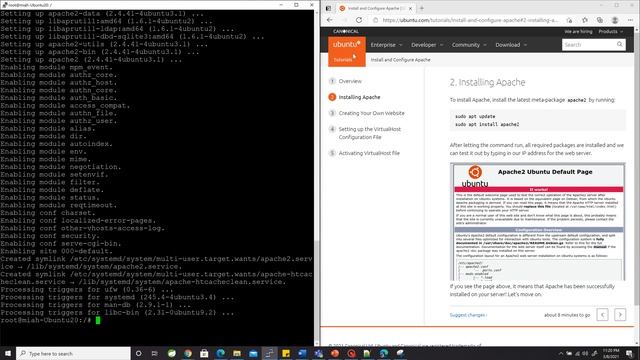Go back in the Edge browser

330,20
